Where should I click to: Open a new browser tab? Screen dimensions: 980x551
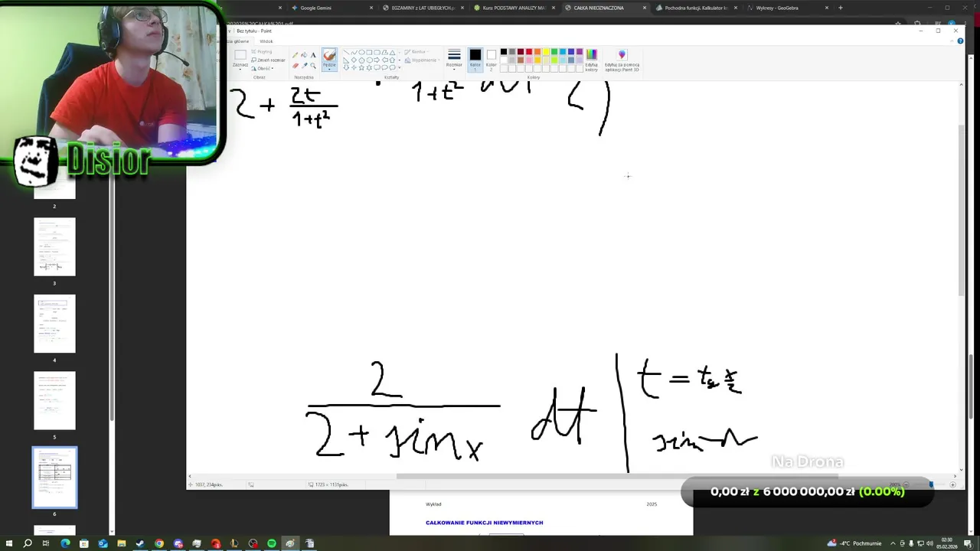[841, 8]
